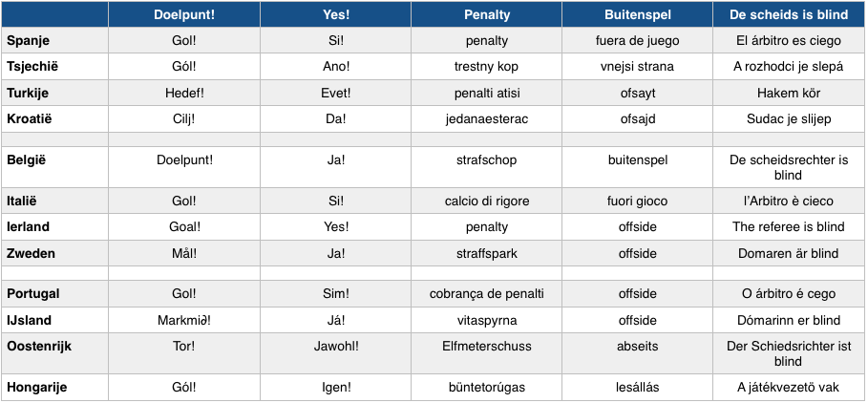The image size is (868, 403).
Task: Click the "lesállás" cell
Action: tap(637, 387)
